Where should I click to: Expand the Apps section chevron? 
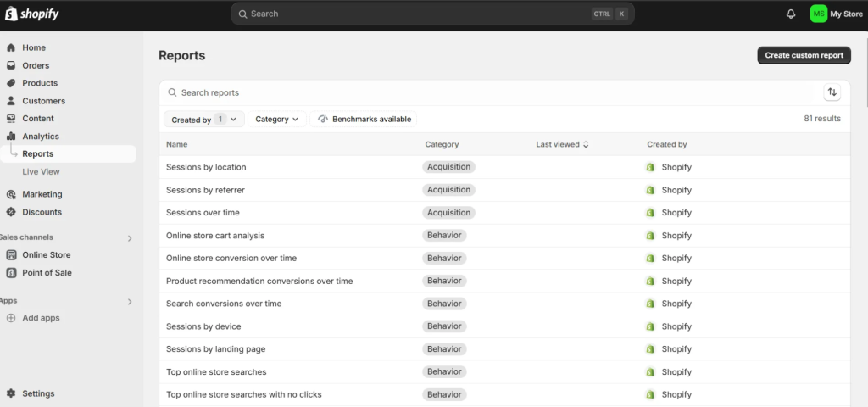click(130, 302)
